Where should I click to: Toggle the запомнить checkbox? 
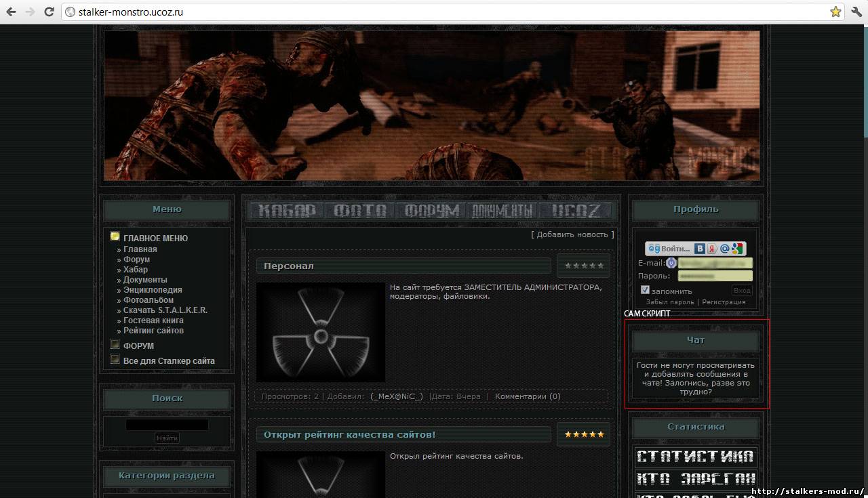[x=645, y=290]
